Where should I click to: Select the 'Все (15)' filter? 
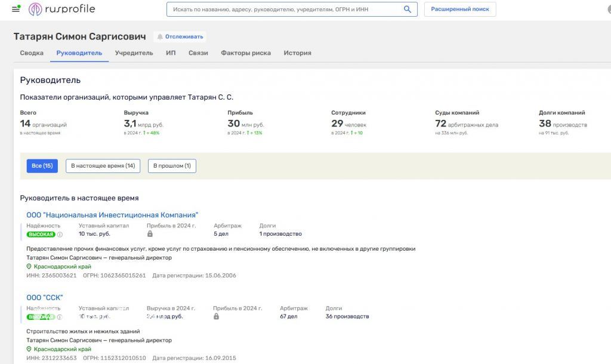tap(42, 166)
